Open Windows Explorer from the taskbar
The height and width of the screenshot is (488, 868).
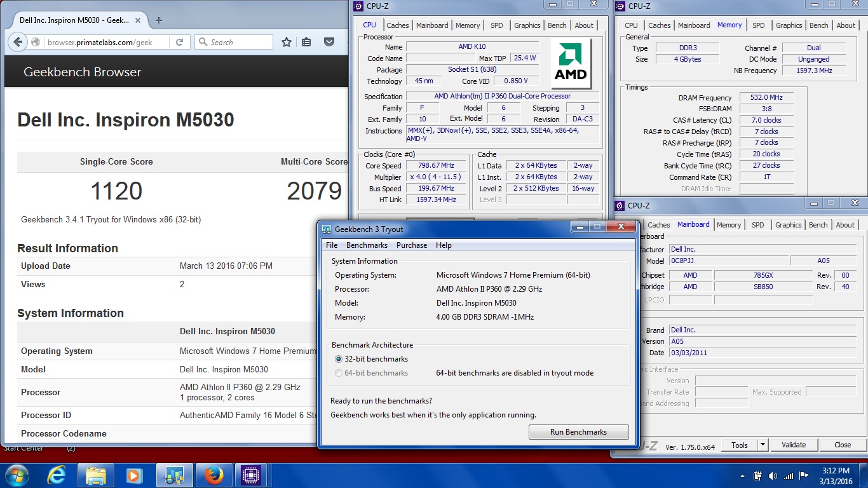pos(96,475)
